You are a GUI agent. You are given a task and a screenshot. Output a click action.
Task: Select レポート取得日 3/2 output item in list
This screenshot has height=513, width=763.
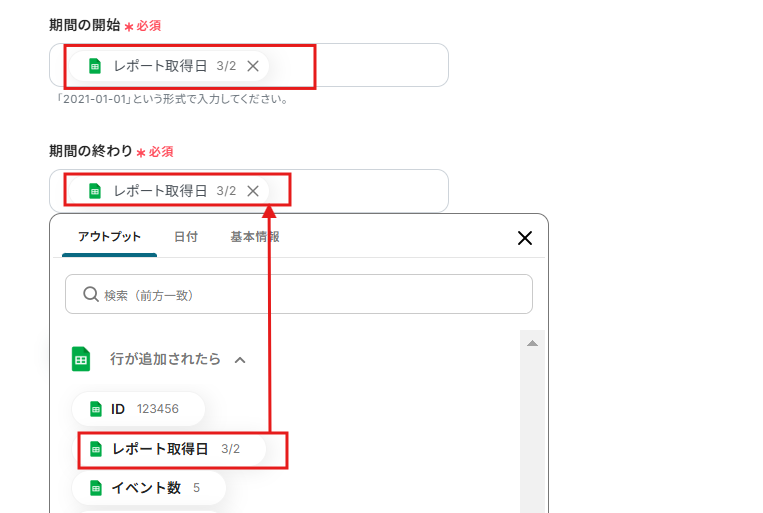click(x=169, y=449)
